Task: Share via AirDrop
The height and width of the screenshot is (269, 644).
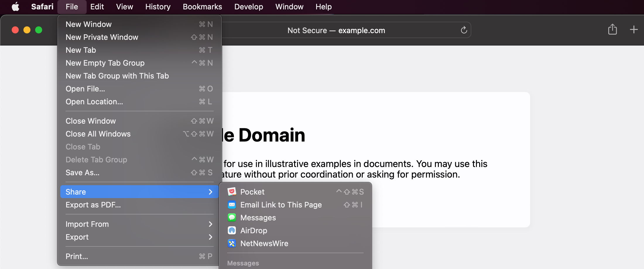Action: pos(295,231)
